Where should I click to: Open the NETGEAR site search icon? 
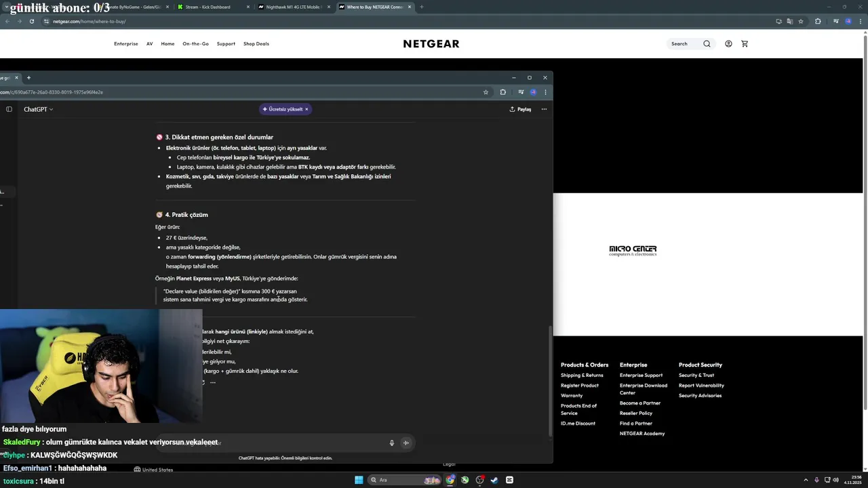pyautogui.click(x=707, y=43)
